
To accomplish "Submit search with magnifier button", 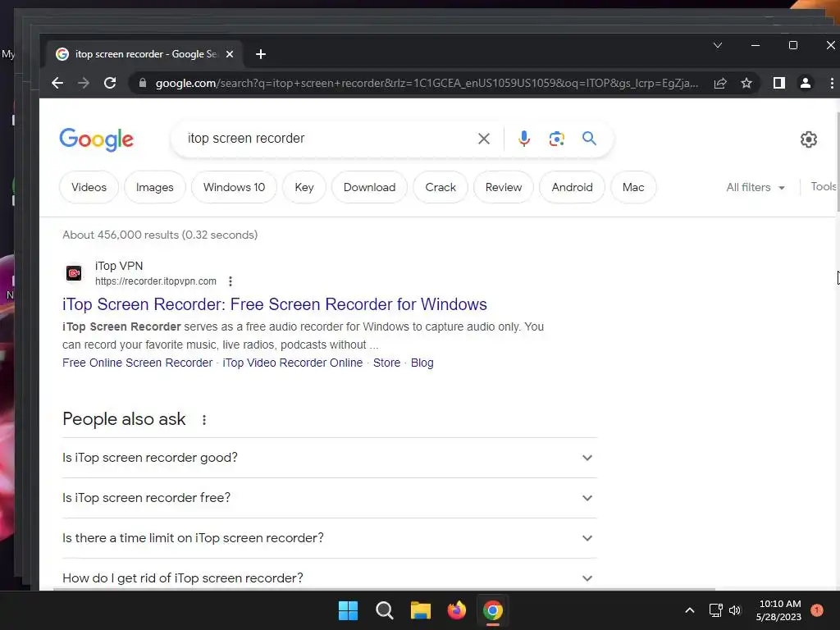I will (589, 139).
